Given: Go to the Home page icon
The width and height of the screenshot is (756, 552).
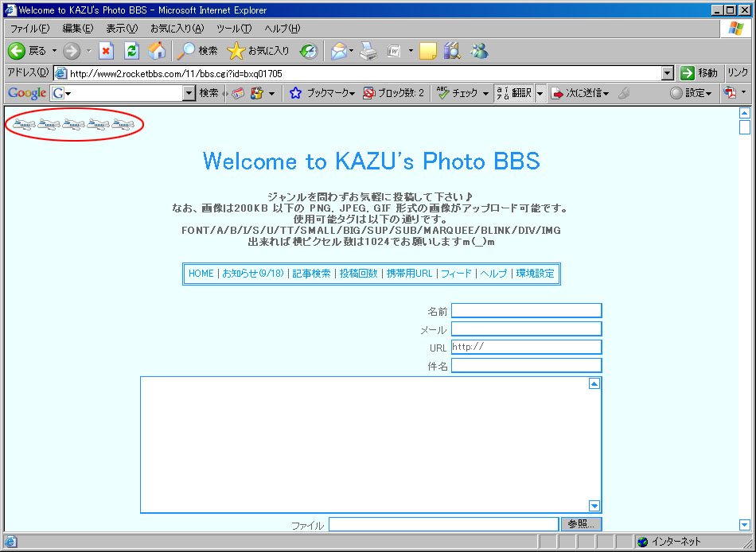Looking at the screenshot, I should click(x=157, y=51).
